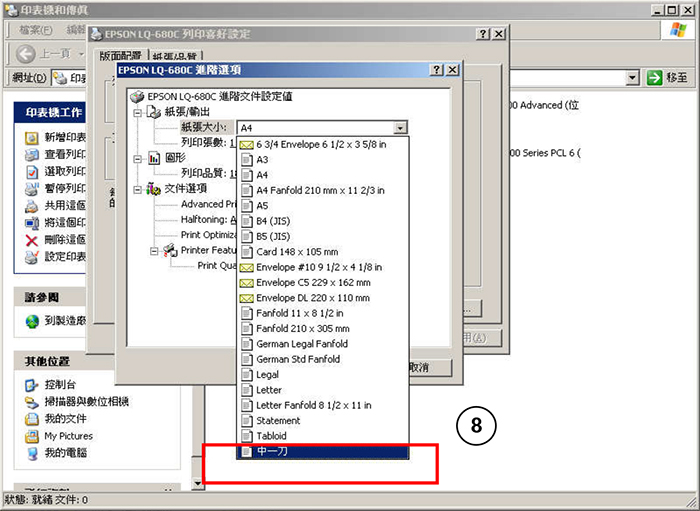The height and width of the screenshot is (511, 700).
Task: Choose Fanfold 11 x 8 1/2 in
Action: (x=322, y=313)
